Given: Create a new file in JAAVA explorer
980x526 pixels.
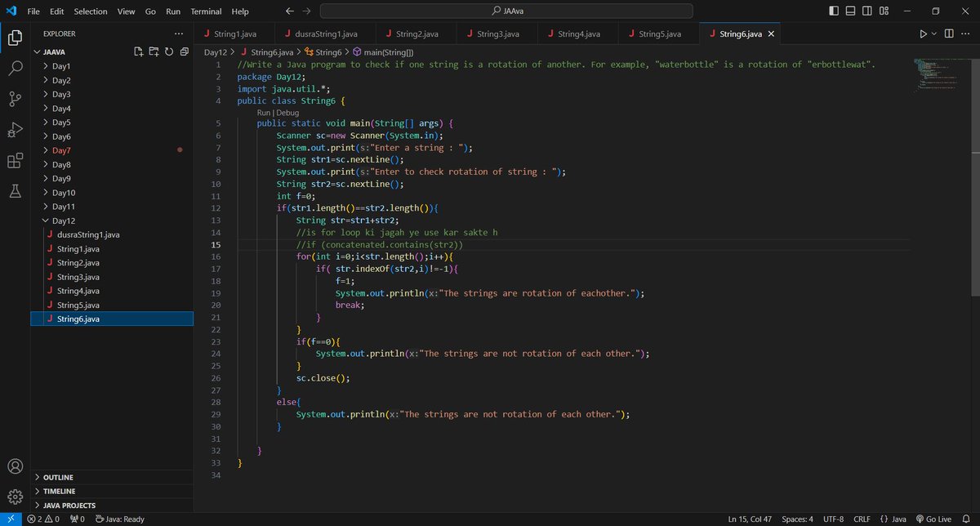Looking at the screenshot, I should (140, 51).
